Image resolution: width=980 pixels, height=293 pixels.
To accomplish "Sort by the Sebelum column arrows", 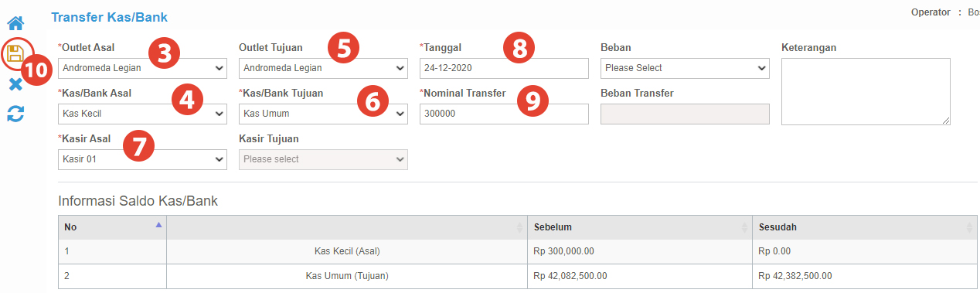I will (747, 227).
